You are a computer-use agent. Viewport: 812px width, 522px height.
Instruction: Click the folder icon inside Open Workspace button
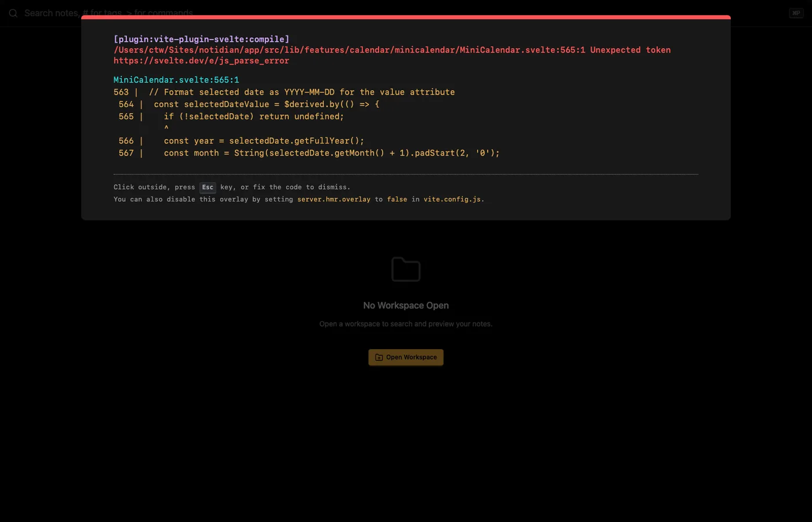pyautogui.click(x=379, y=357)
